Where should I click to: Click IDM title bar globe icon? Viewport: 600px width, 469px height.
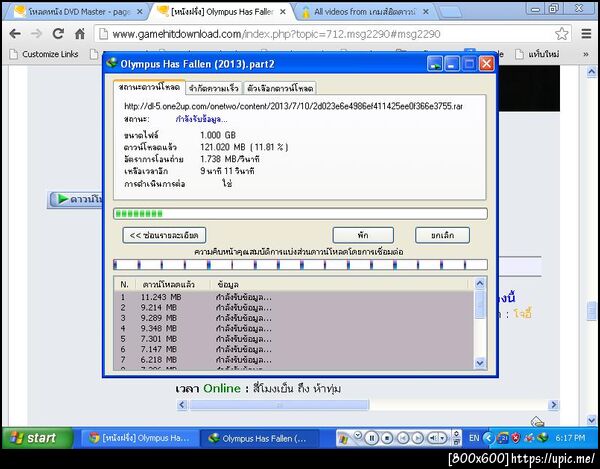coord(112,63)
